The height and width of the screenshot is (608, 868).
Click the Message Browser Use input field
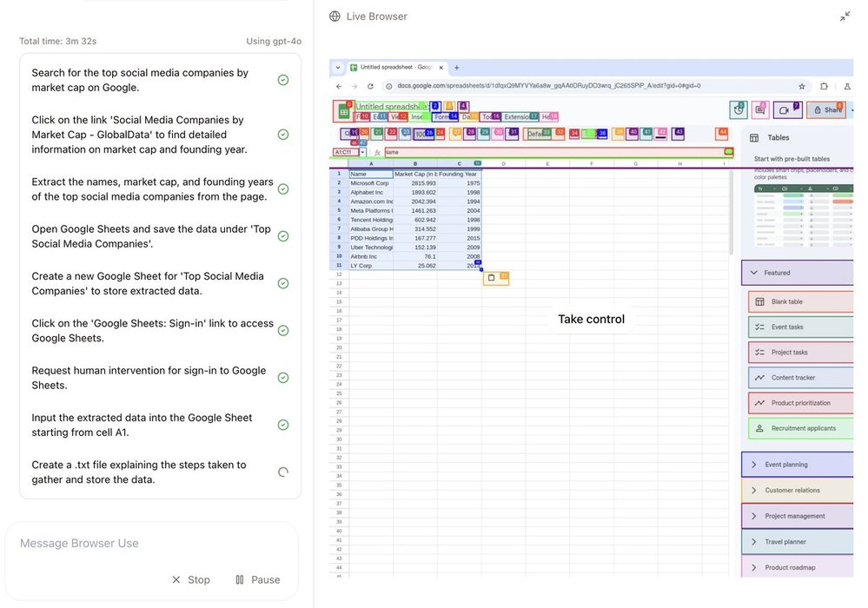tap(152, 544)
